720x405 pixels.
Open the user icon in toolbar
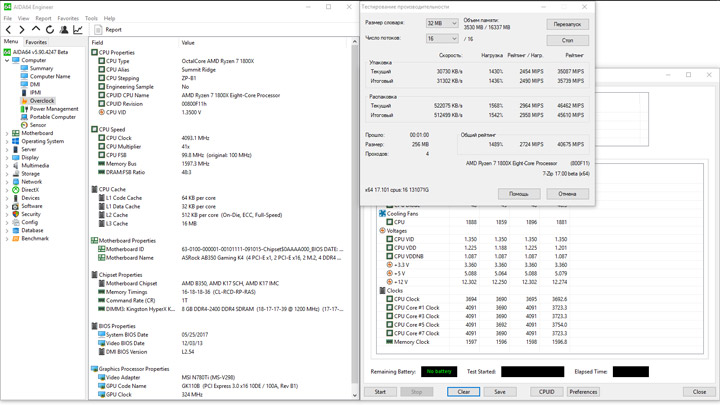[64, 29]
